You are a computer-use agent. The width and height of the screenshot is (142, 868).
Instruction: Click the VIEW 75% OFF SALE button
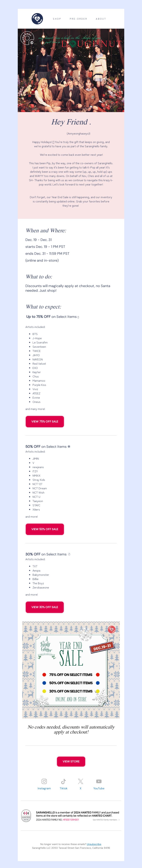45,421
